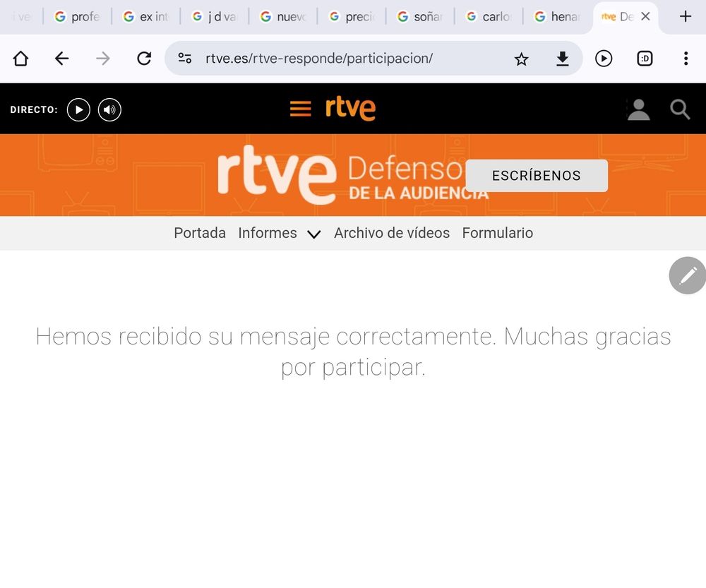Reload the current rtve page

click(144, 59)
